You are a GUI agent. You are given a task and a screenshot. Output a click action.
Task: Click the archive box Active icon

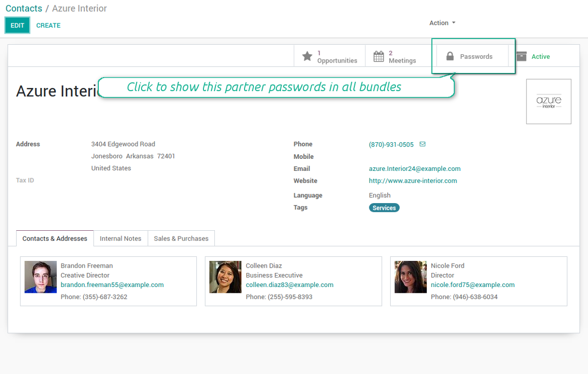click(521, 56)
